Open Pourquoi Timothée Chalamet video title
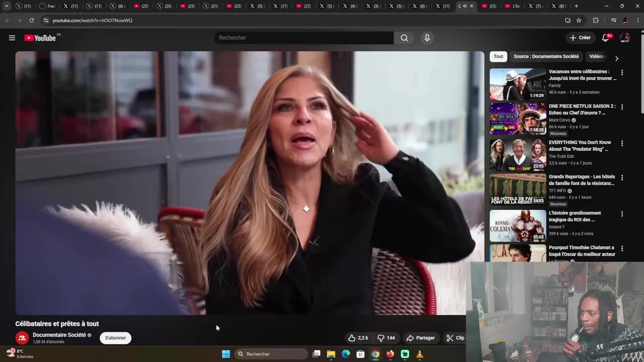Screen dimensions: 644x362 [582, 251]
